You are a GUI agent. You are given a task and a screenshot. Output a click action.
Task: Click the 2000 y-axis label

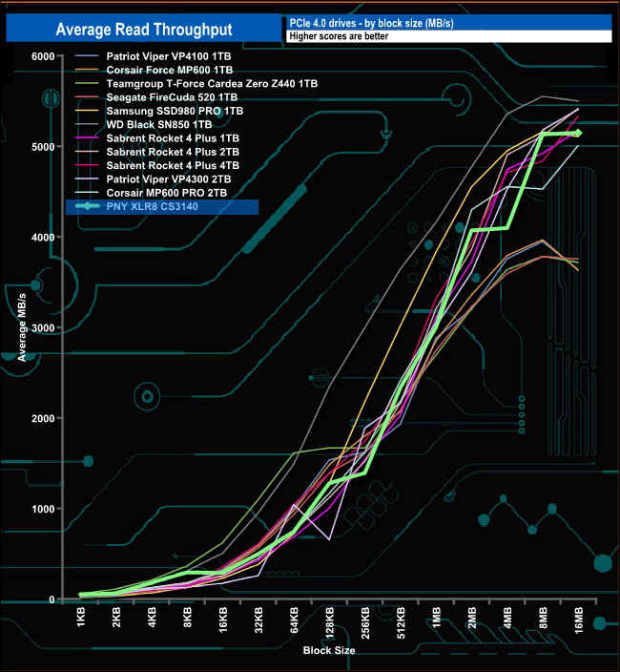click(43, 419)
